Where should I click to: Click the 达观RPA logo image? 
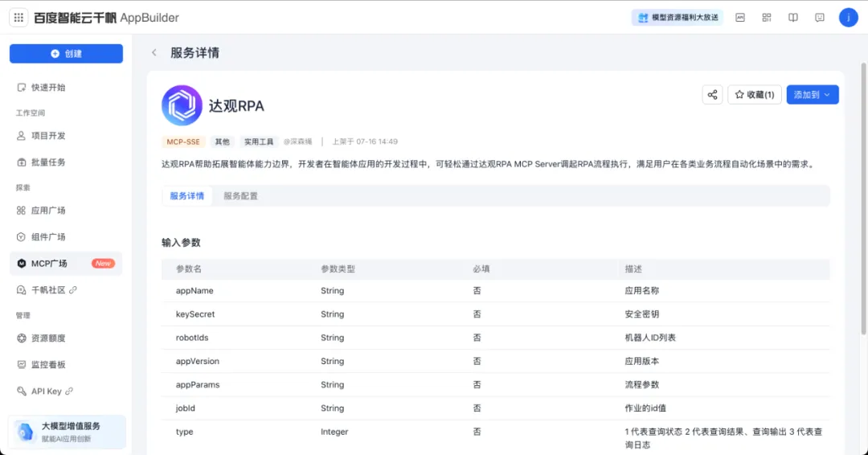182,106
